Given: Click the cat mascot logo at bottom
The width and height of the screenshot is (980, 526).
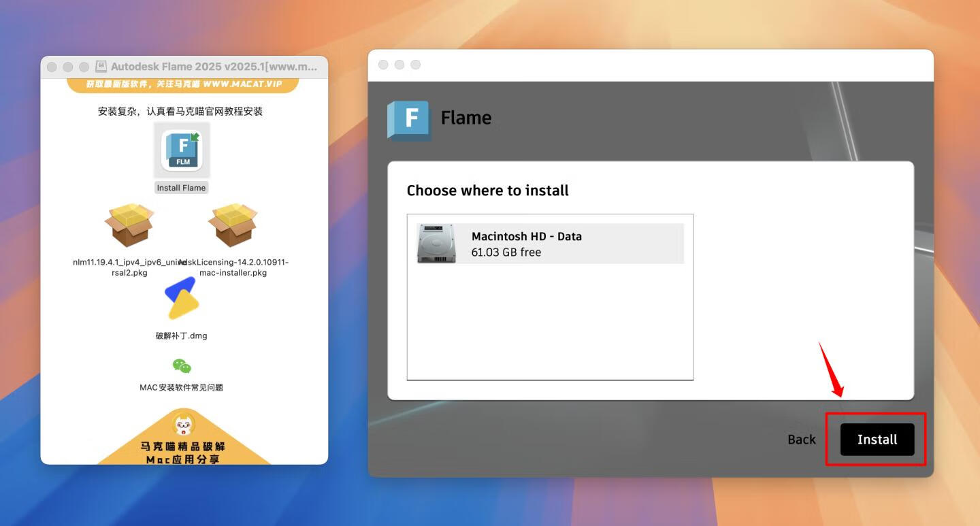Looking at the screenshot, I should (184, 423).
